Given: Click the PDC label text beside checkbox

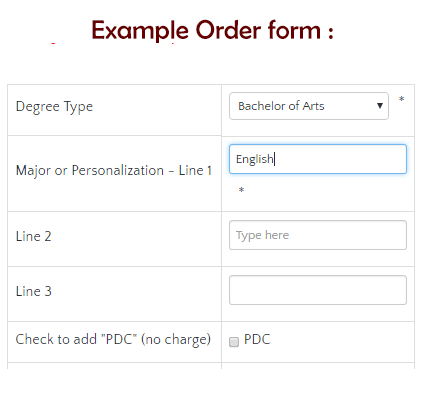Looking at the screenshot, I should pyautogui.click(x=257, y=339).
